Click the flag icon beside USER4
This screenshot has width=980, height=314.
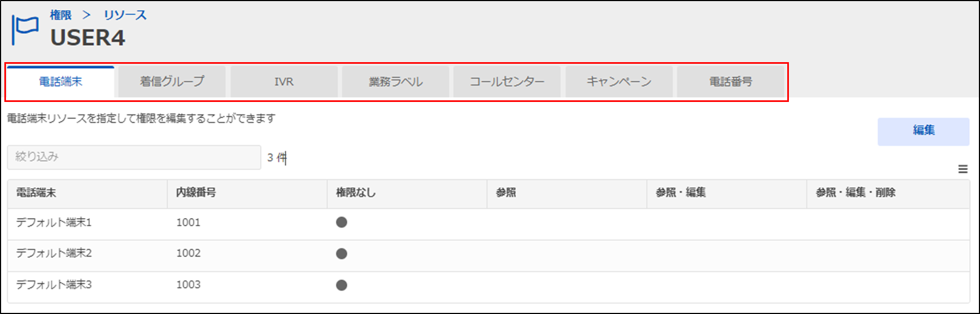click(25, 30)
